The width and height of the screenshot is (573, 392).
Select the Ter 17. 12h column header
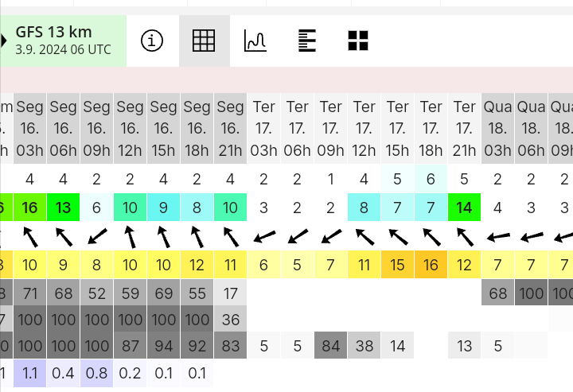pyautogui.click(x=364, y=129)
